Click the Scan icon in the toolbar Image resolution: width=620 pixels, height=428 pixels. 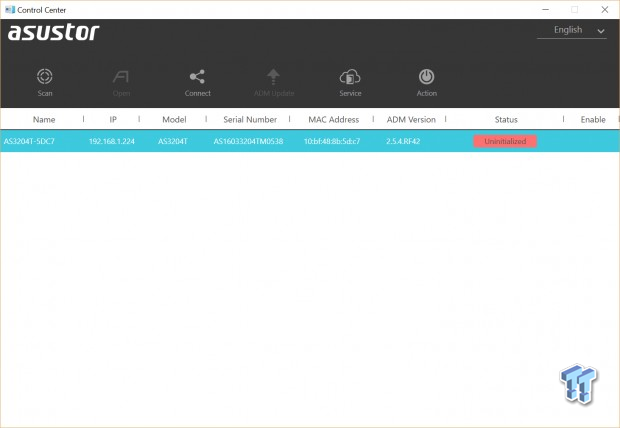point(45,76)
